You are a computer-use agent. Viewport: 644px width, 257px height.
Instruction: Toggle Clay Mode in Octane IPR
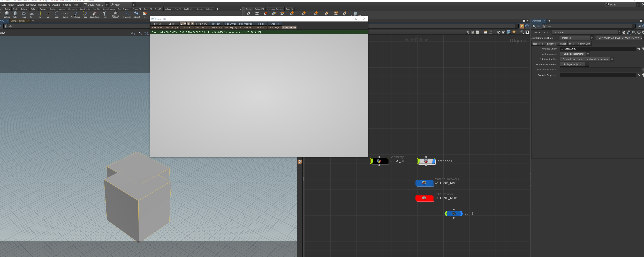(245, 27)
